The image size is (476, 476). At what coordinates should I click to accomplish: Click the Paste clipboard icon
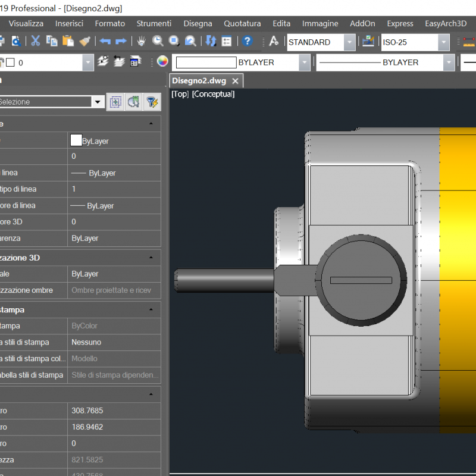68,41
